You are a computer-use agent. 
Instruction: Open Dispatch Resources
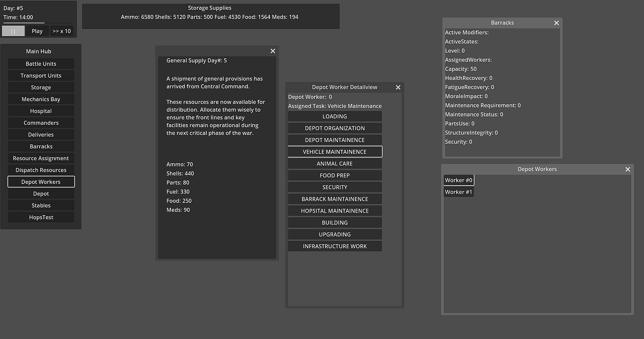[41, 170]
